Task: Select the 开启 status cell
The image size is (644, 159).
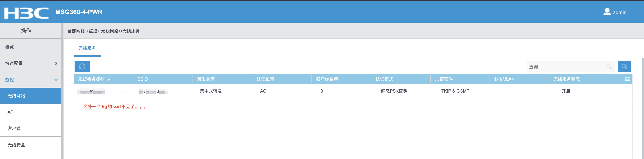Action: tap(566, 91)
